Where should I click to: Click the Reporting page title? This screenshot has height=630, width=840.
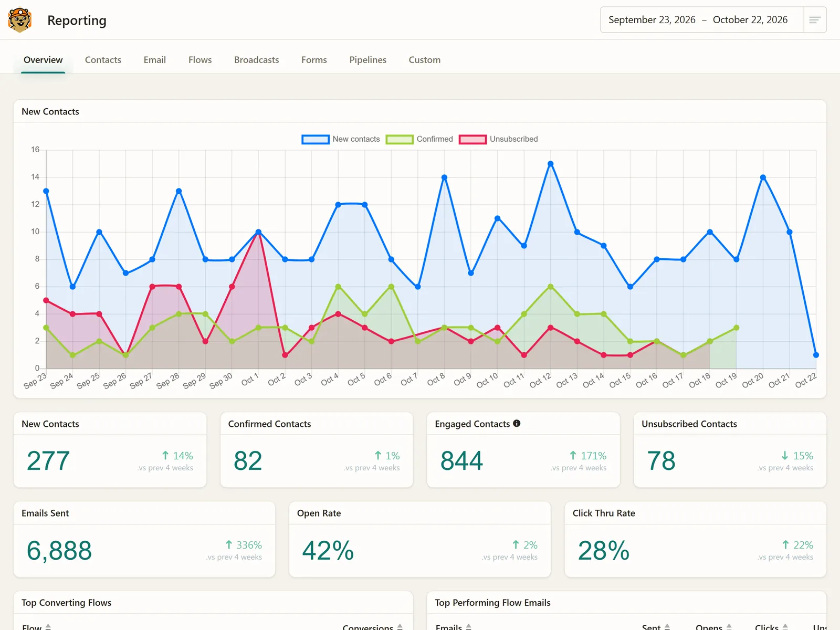pyautogui.click(x=77, y=20)
